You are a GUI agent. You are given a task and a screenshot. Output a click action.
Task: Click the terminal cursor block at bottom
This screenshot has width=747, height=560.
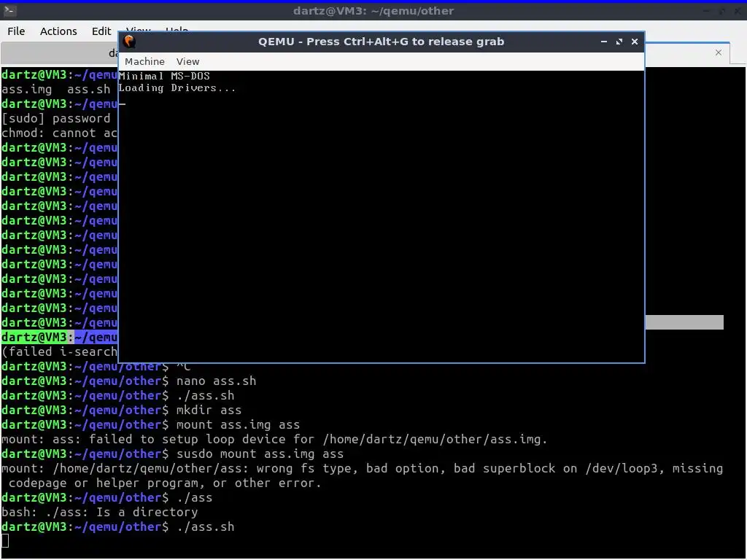(5, 541)
